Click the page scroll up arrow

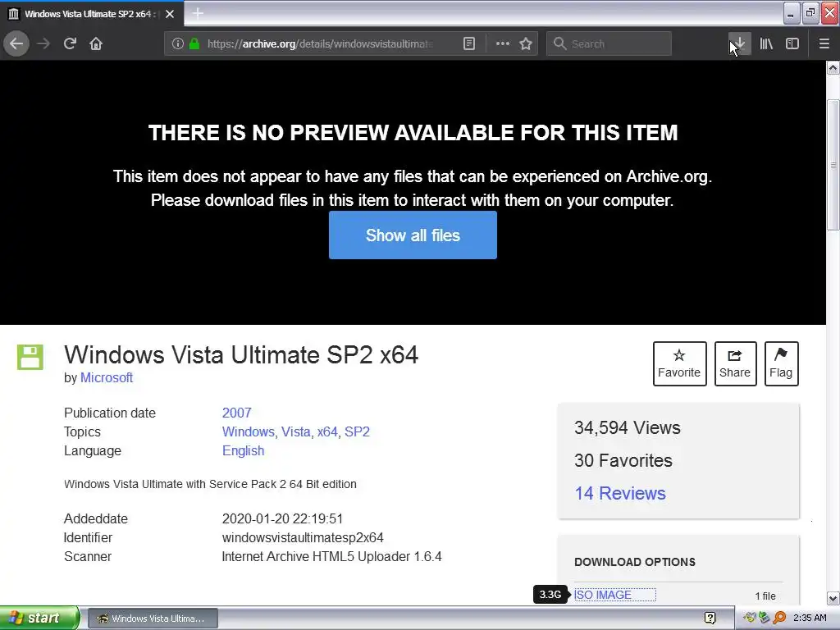coord(833,67)
